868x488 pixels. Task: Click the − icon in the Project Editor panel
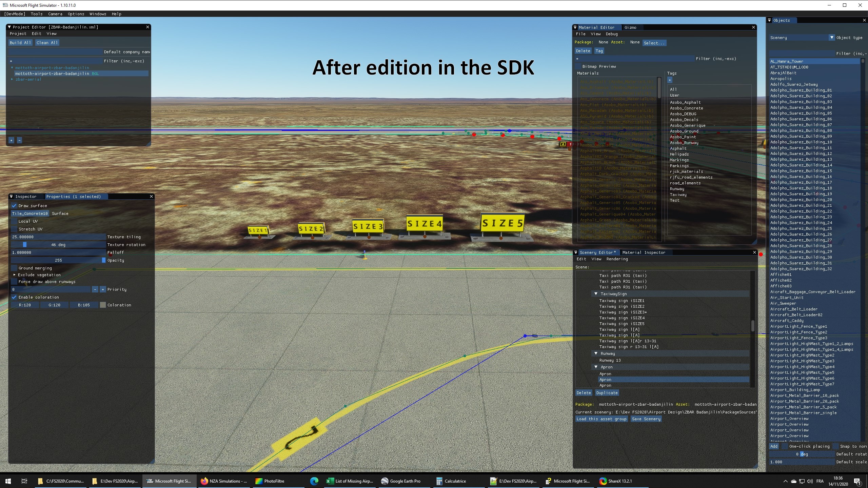click(19, 140)
